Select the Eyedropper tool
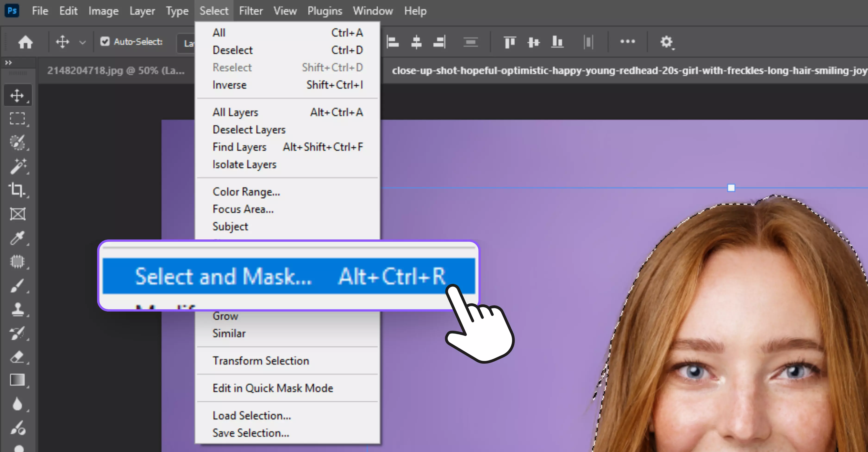 point(17,238)
